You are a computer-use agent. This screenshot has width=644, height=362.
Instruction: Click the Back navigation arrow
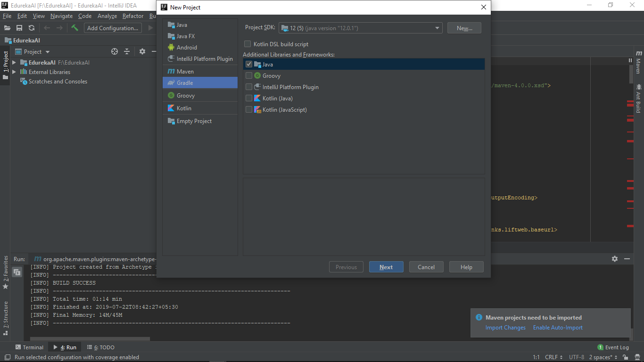(47, 28)
